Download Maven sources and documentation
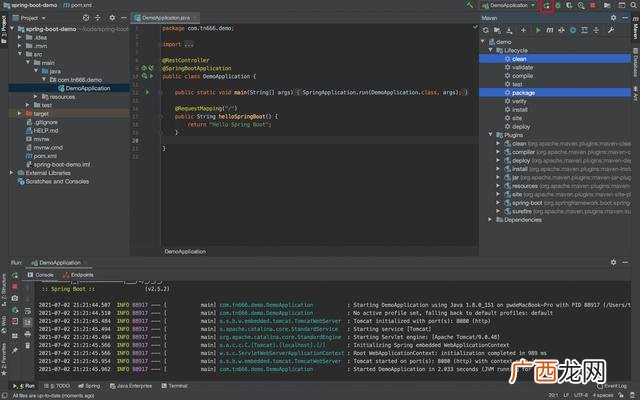The image size is (640, 400). [x=509, y=30]
